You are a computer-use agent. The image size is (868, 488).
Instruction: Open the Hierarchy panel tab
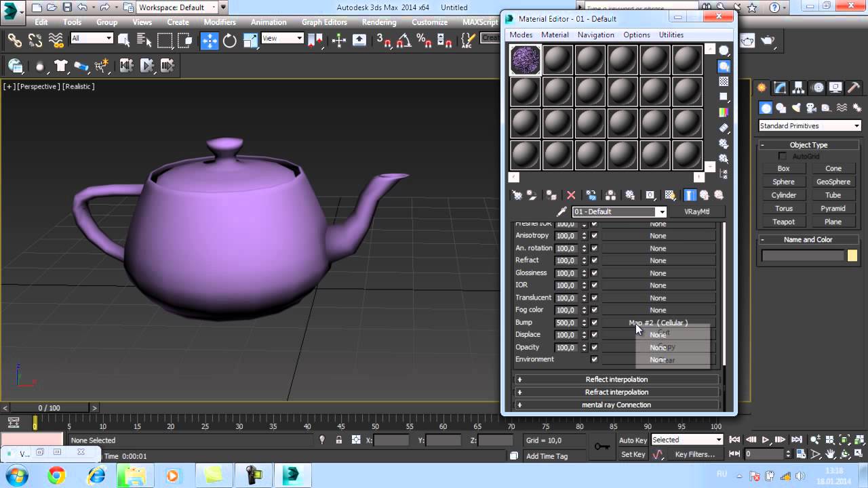[x=800, y=87]
